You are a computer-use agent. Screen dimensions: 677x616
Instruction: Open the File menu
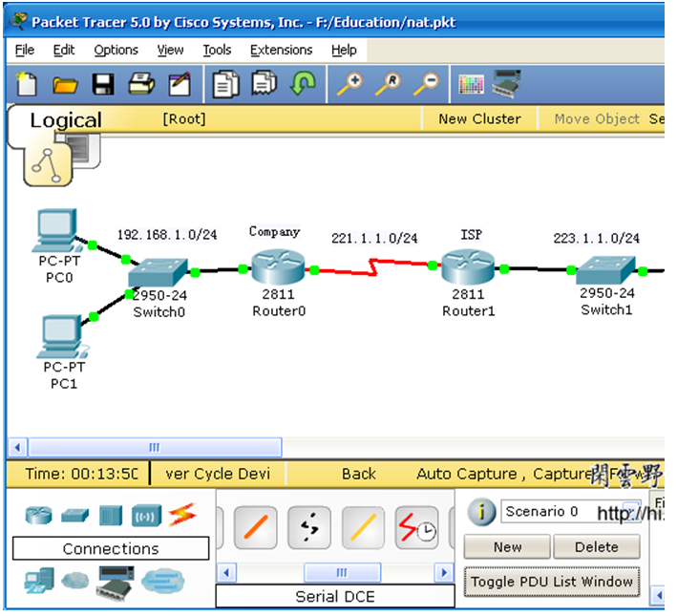click(x=25, y=50)
